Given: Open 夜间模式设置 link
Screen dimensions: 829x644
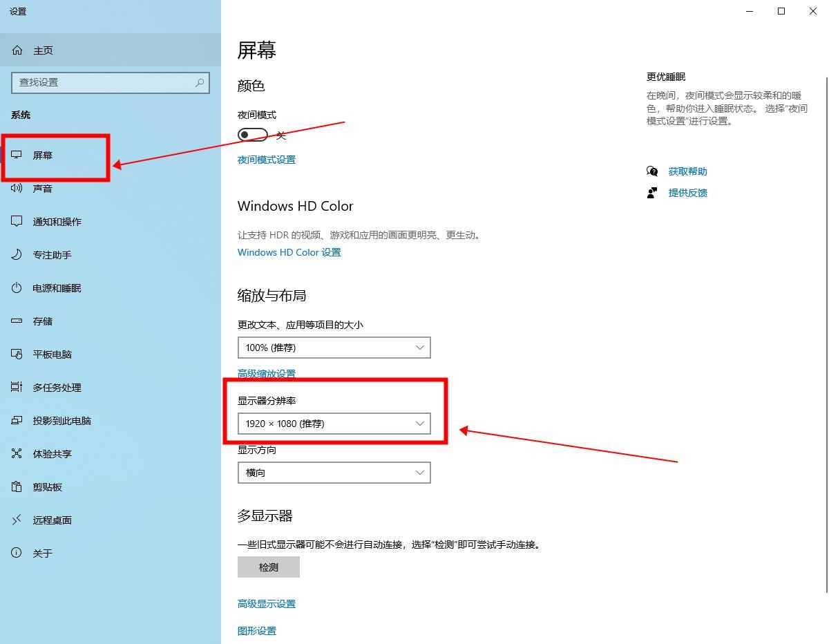Looking at the screenshot, I should tap(266, 159).
